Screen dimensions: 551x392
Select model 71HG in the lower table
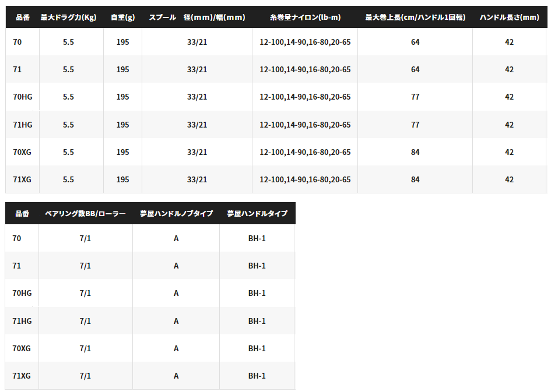(x=22, y=321)
